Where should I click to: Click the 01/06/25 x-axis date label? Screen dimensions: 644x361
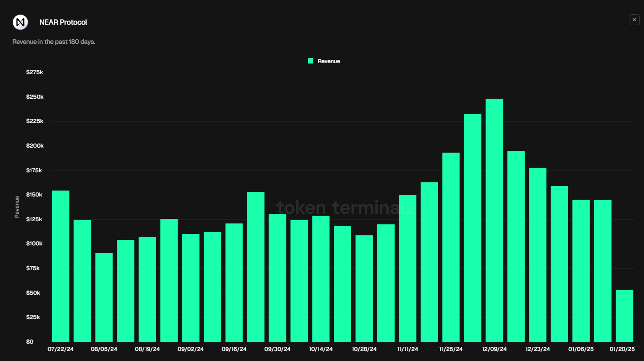581,349
